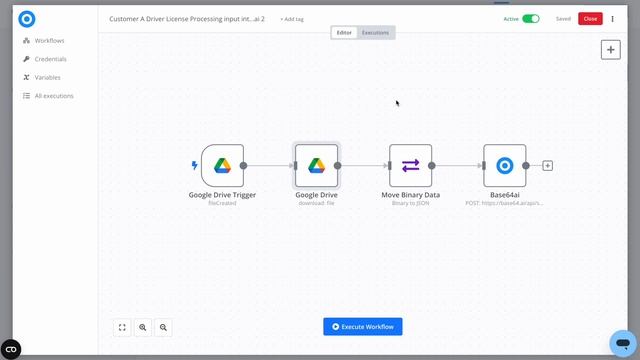
Task: Click the Google Drive Trigger label
Action: click(222, 195)
